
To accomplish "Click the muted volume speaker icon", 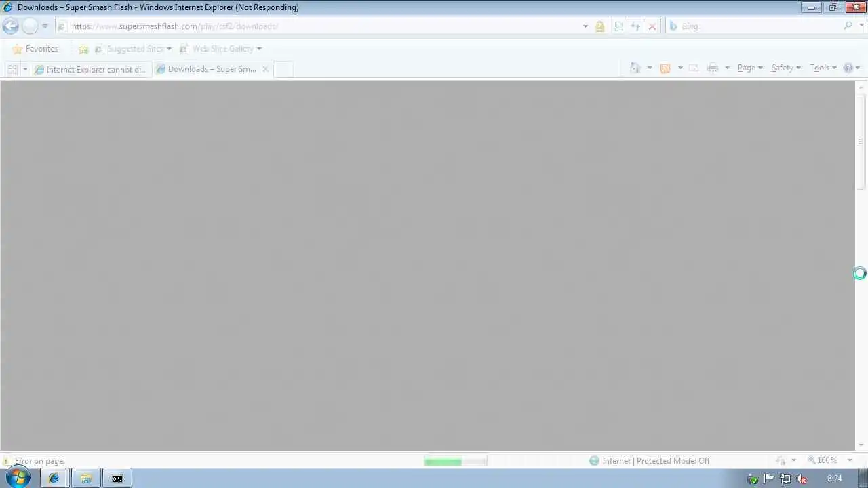I will [802, 479].
